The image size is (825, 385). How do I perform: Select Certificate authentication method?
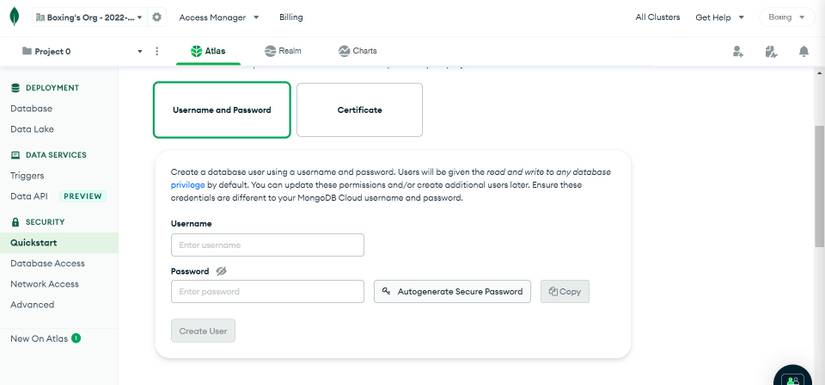(x=359, y=110)
